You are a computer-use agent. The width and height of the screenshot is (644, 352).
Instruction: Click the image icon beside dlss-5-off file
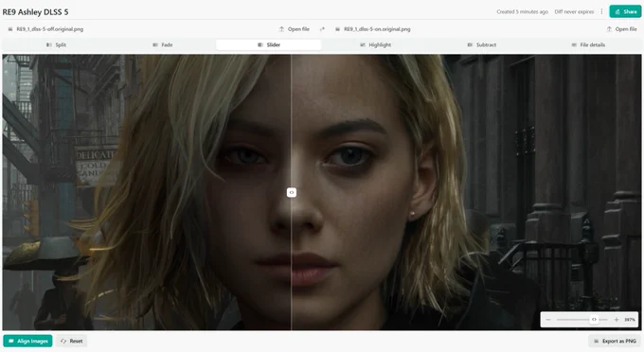coord(10,29)
